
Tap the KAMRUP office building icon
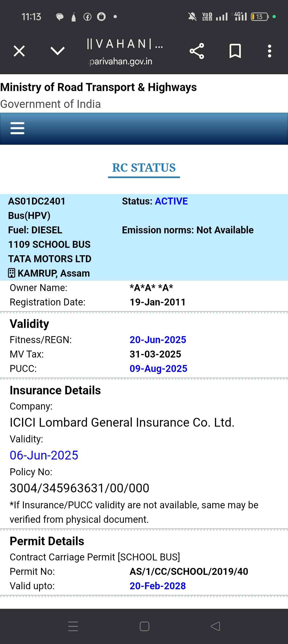(11, 273)
